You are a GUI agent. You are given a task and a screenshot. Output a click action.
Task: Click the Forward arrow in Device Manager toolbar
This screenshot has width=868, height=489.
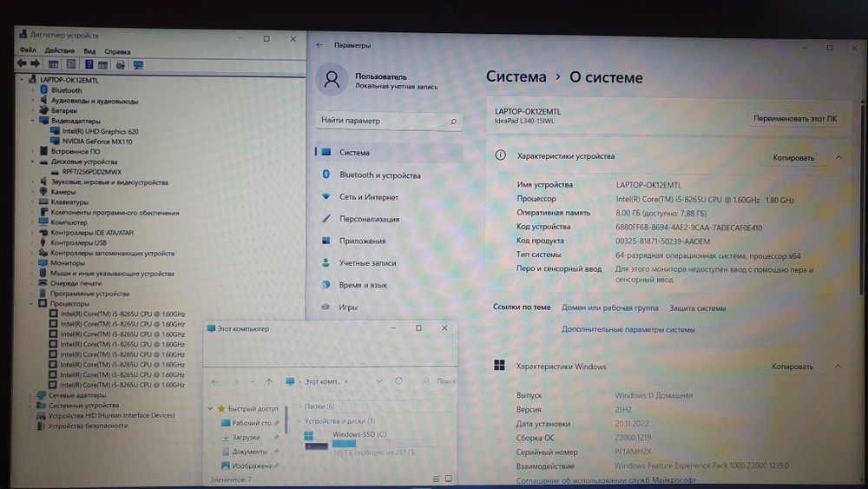point(35,63)
